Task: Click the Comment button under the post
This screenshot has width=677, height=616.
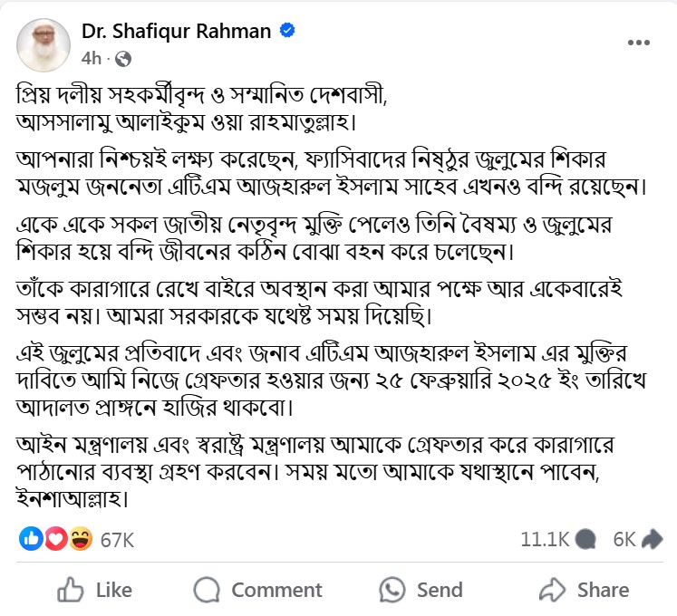Action: point(257,590)
